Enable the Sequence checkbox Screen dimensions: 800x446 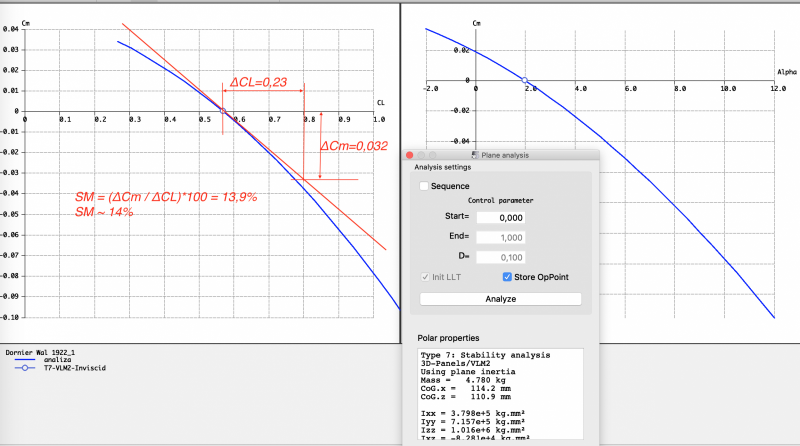point(424,186)
